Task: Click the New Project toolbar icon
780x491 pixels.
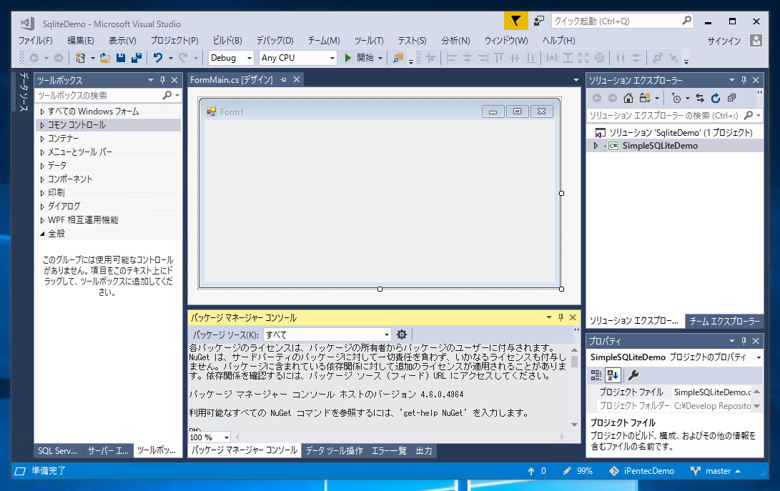Action: [x=80, y=58]
